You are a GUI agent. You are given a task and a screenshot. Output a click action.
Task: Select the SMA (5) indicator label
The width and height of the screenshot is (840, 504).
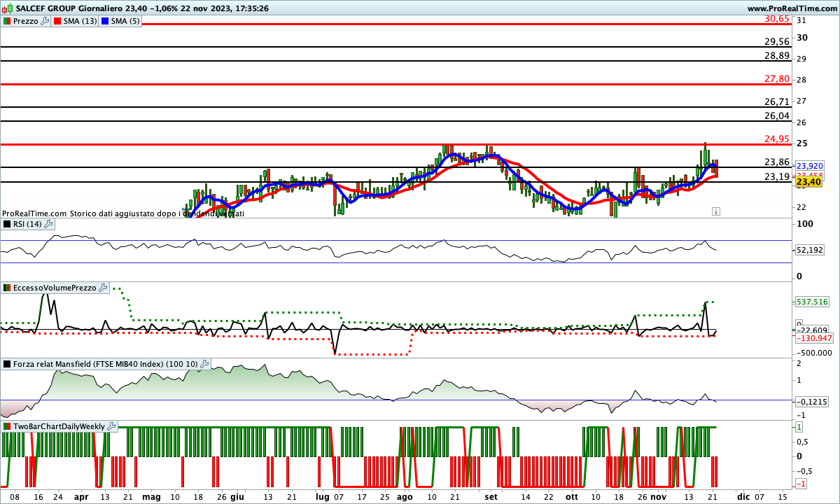[x=125, y=21]
